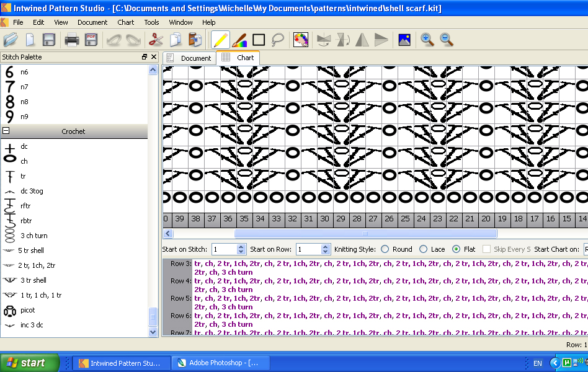Open the Chart menu
Image resolution: width=588 pixels, height=372 pixels.
125,22
